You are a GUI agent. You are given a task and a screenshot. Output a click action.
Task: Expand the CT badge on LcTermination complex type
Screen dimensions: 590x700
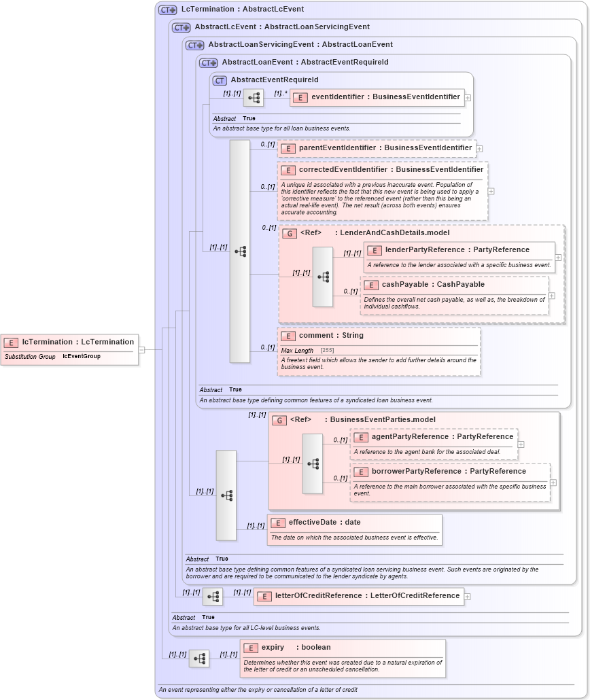[x=166, y=9]
